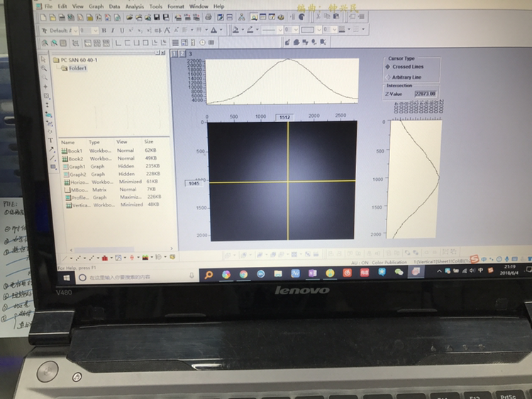Click the bar chart plot icon

105,258
